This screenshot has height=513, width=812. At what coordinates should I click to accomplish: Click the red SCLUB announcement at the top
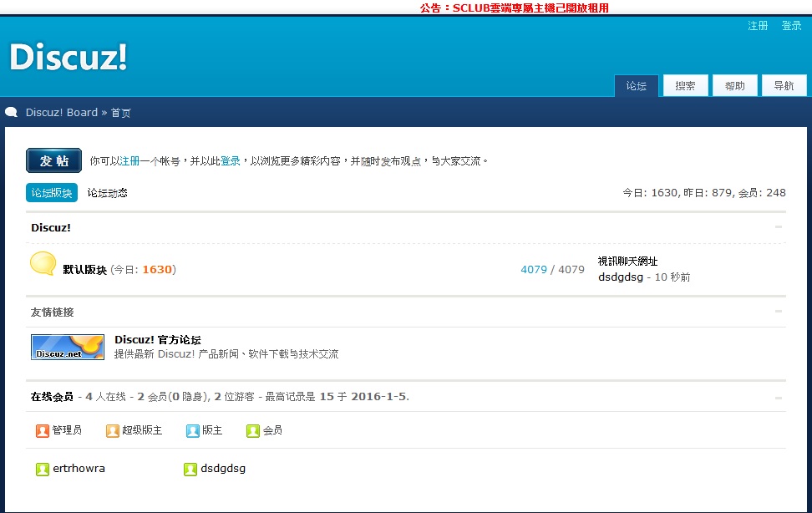click(515, 8)
